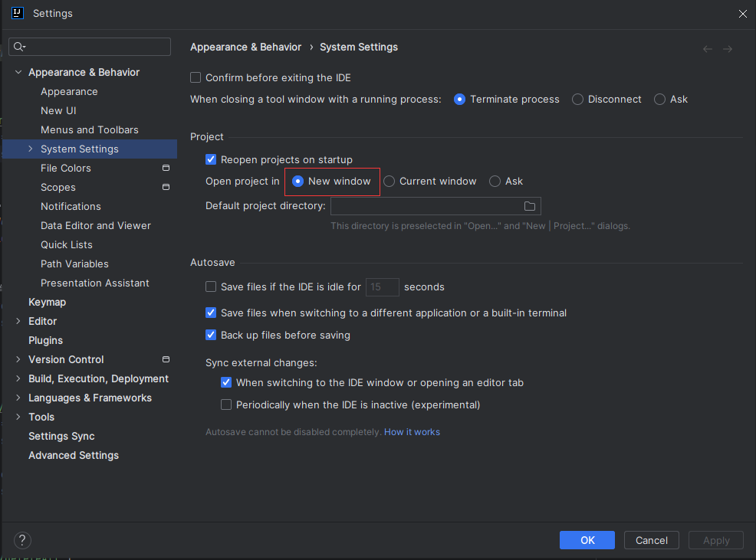Click the help question mark icon
The height and width of the screenshot is (560, 756).
23,540
